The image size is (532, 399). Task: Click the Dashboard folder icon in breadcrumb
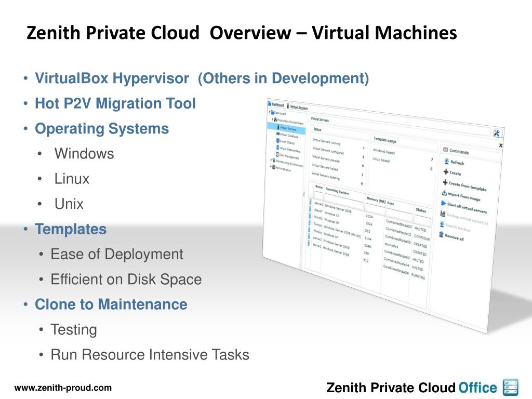click(270, 103)
